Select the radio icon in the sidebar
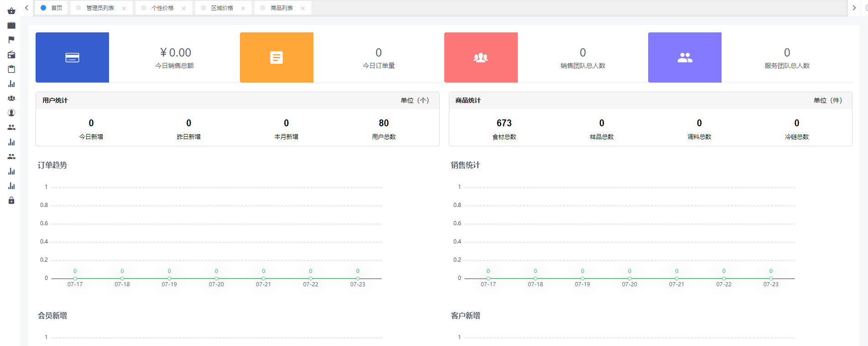This screenshot has height=346, width=868. [x=11, y=55]
